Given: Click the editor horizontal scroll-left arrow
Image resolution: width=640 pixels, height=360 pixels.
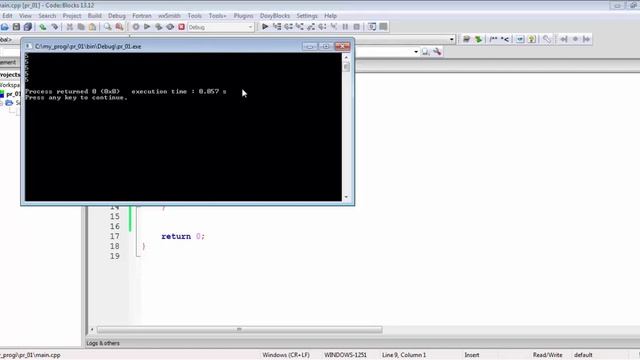Looking at the screenshot, I should pos(92,329).
